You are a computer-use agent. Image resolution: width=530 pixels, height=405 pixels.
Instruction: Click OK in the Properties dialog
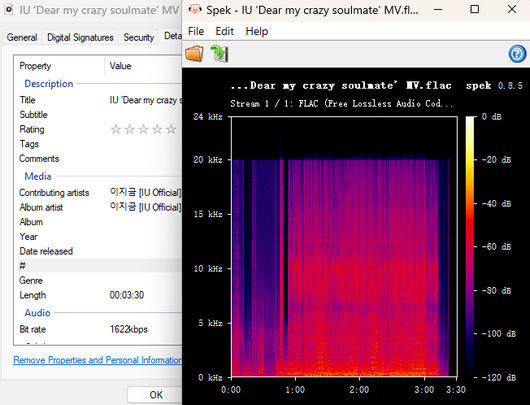156,395
